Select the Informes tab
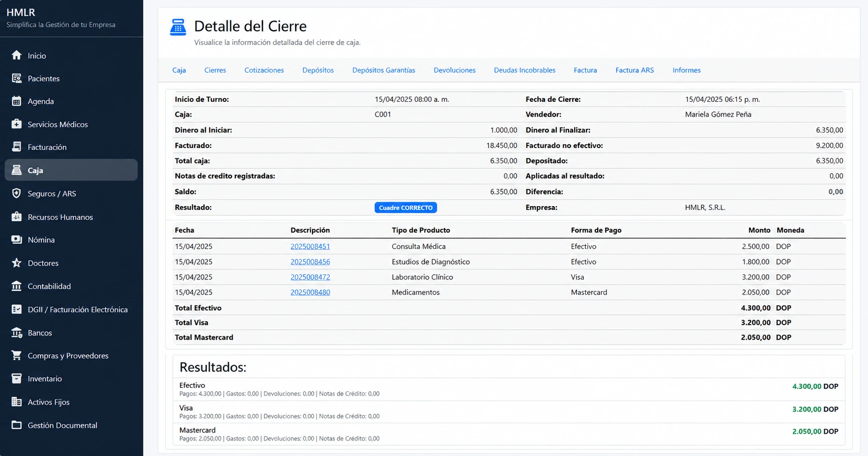The width and height of the screenshot is (868, 456). point(686,70)
